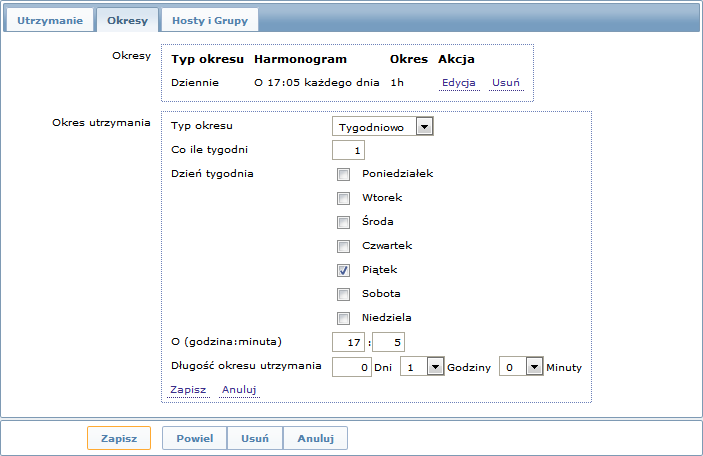Uncheck the Piątek checkbox
The image size is (703, 456).
click(343, 270)
